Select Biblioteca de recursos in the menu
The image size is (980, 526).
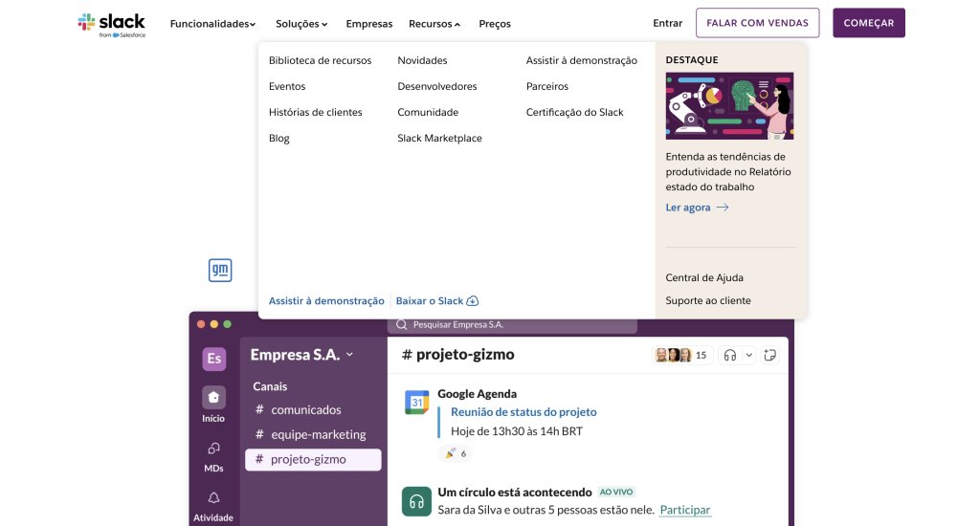click(320, 60)
